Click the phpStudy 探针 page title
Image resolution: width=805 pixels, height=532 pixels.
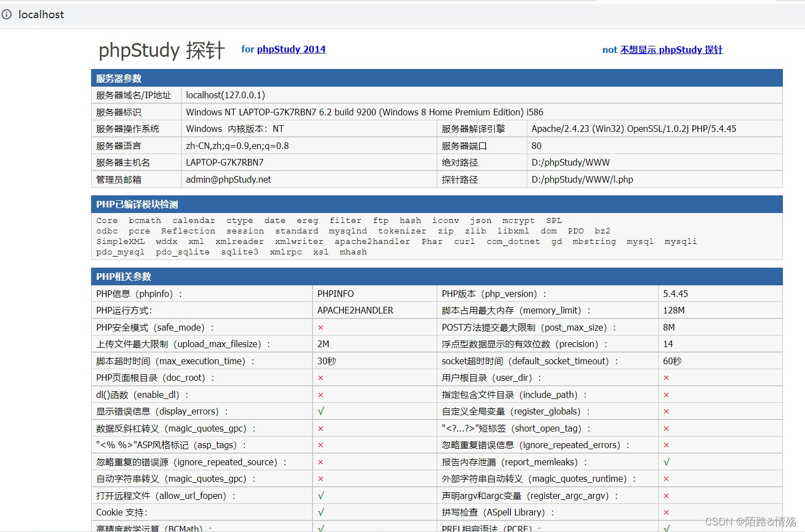[162, 50]
